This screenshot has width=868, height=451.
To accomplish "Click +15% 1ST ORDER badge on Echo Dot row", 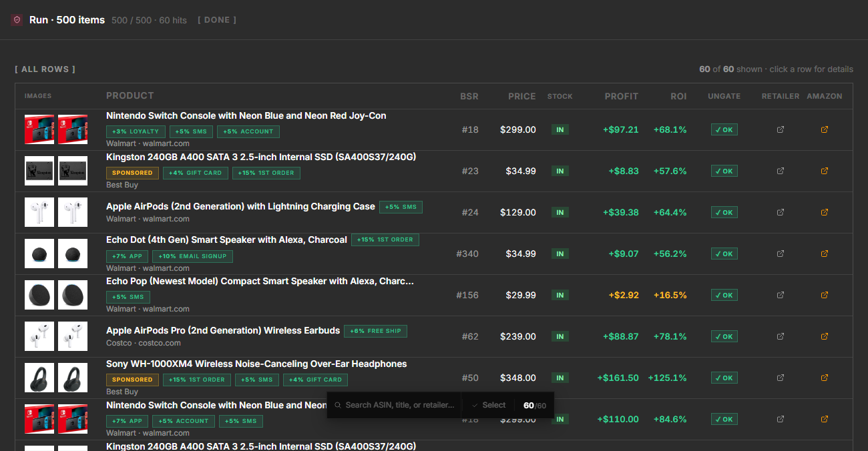I will click(x=385, y=240).
